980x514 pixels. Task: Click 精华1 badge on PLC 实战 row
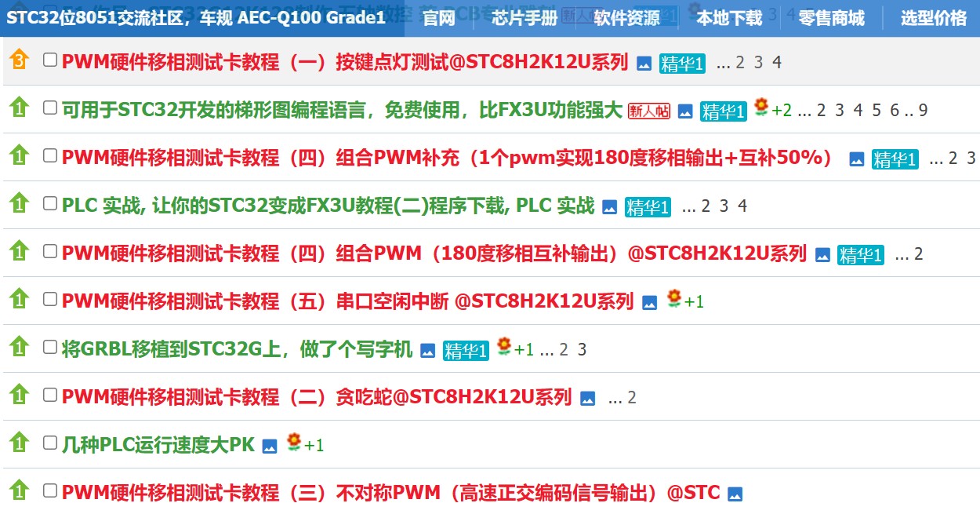coord(648,207)
